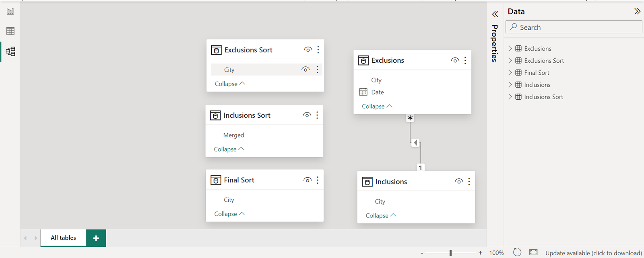Open more options for Inclusions table
The width and height of the screenshot is (644, 258).
point(469,182)
